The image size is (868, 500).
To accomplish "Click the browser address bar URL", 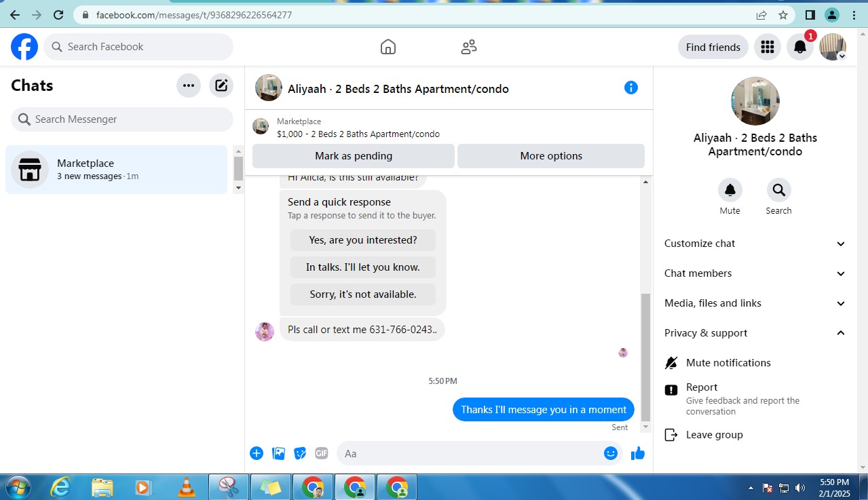I will [x=194, y=14].
